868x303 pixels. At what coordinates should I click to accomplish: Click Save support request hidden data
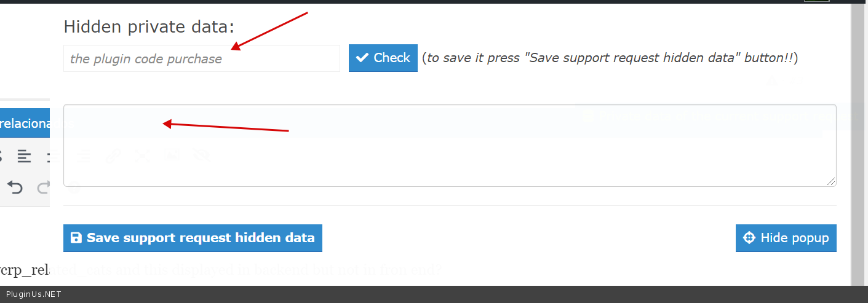click(193, 238)
